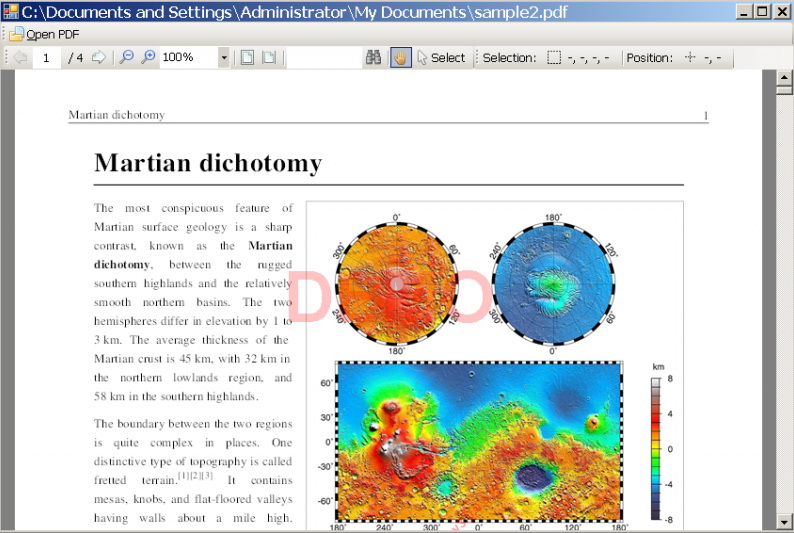
Task: Click the 'Selection:' label
Action: point(509,58)
